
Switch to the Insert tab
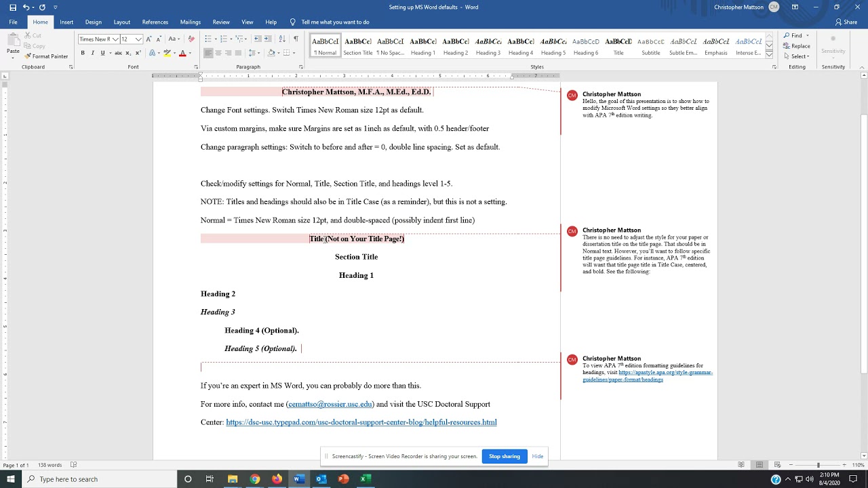66,22
